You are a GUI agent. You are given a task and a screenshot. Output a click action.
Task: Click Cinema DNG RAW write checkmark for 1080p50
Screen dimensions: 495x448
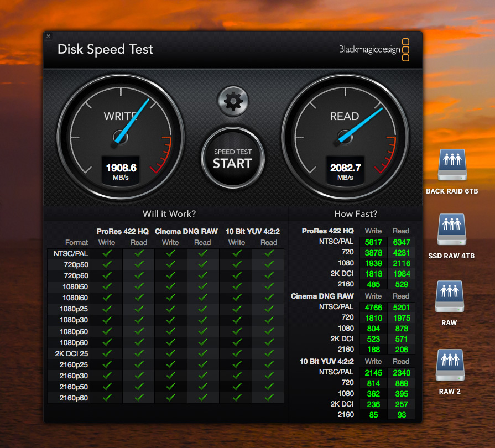pos(170,331)
